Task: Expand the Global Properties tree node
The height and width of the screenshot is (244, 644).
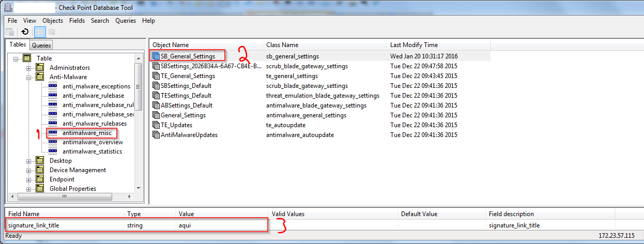Action: coord(29,189)
